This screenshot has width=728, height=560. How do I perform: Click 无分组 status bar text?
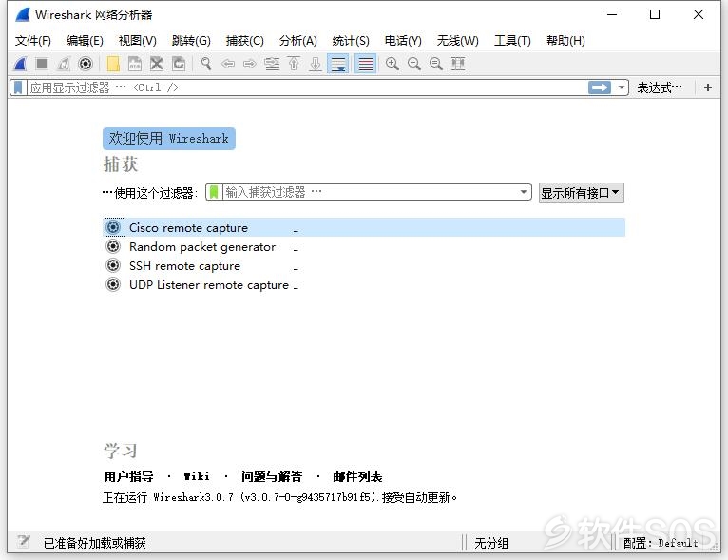[x=491, y=543]
